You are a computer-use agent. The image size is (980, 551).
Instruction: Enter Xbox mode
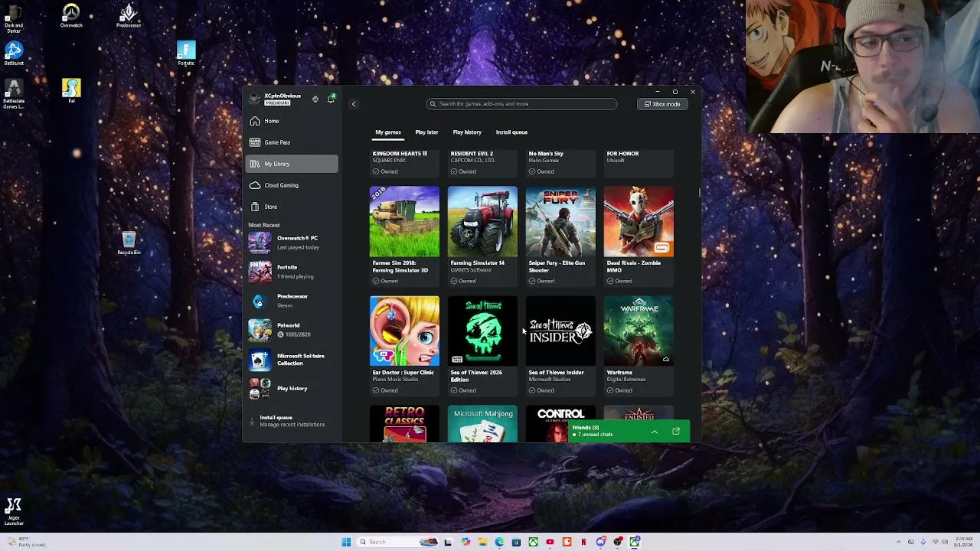coord(662,104)
